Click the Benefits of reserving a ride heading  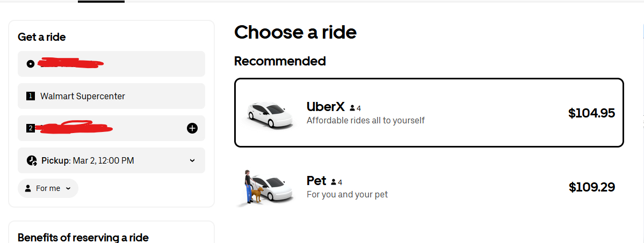pos(83,237)
